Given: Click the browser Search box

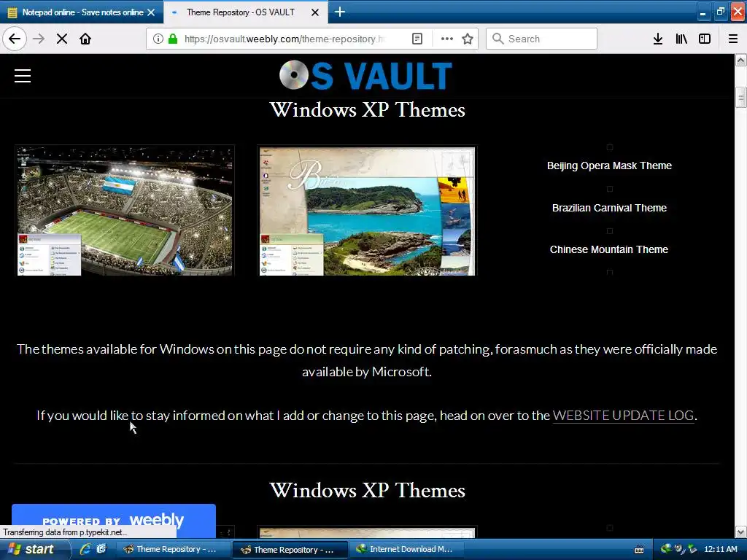Looking at the screenshot, I should click(542, 39).
